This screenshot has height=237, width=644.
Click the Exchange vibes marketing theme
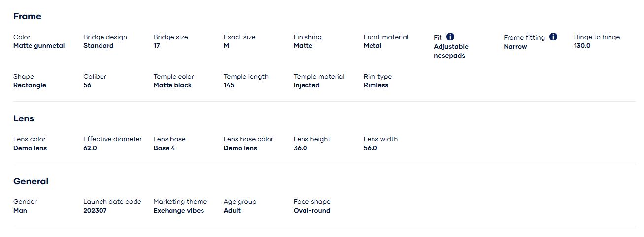[178, 211]
